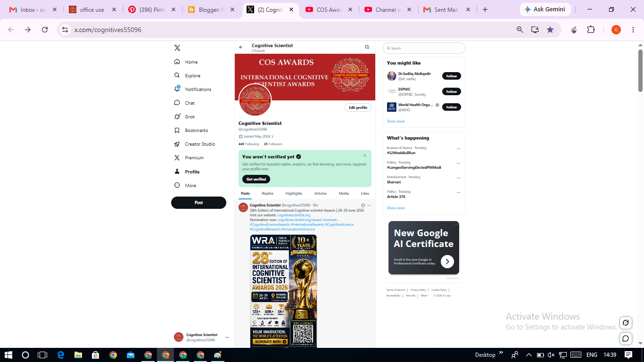The height and width of the screenshot is (362, 644).
Task: Dismiss the 'You aren't verified yet' banner
Action: [365, 156]
